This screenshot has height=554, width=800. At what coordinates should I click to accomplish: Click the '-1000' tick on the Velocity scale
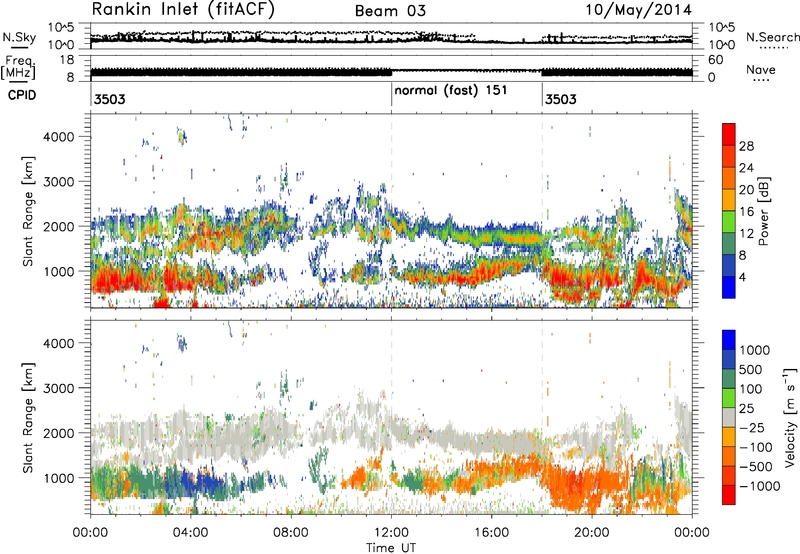760,486
